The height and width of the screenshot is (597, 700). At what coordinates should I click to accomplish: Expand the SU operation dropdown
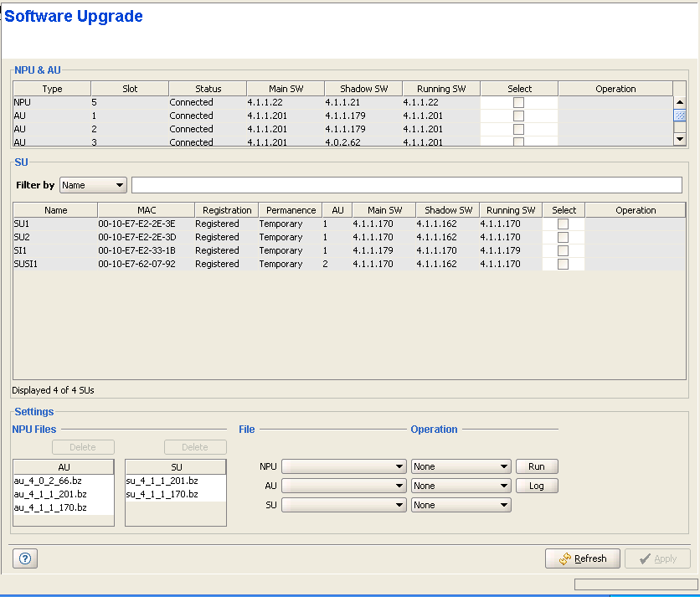click(x=461, y=505)
